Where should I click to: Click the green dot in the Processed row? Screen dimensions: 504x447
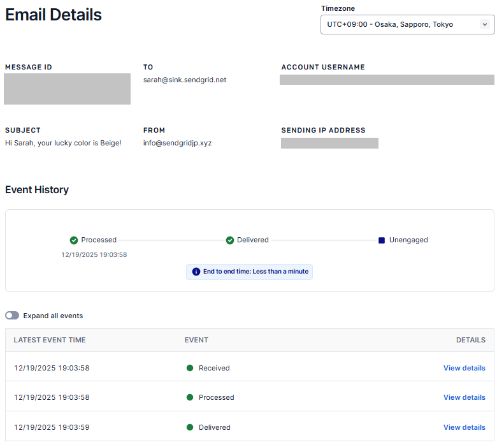coord(190,397)
